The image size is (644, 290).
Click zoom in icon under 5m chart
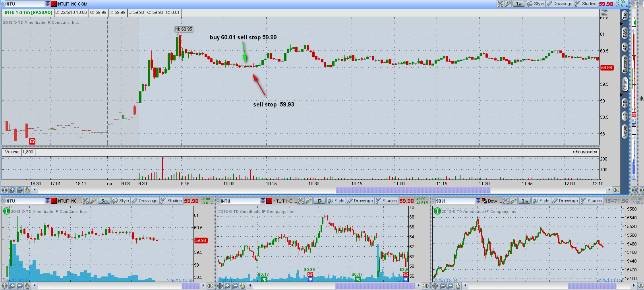(x=12, y=286)
